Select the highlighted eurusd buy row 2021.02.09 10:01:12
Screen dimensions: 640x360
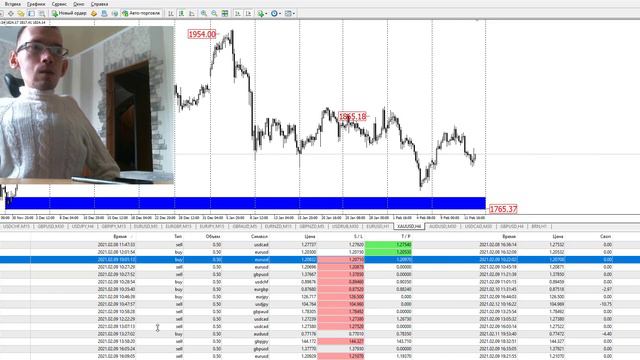pos(320,260)
